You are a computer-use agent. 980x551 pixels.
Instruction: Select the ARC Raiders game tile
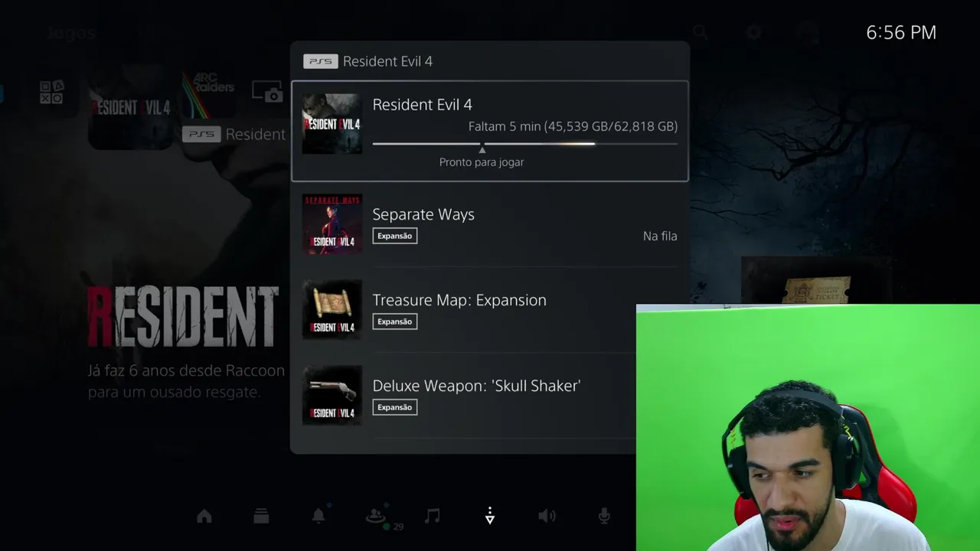pos(209,93)
